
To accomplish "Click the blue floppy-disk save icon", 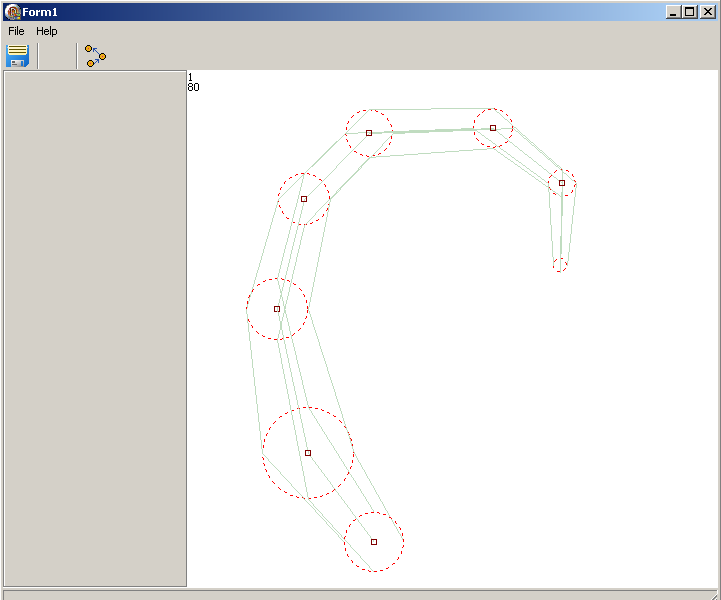I will [x=17, y=56].
